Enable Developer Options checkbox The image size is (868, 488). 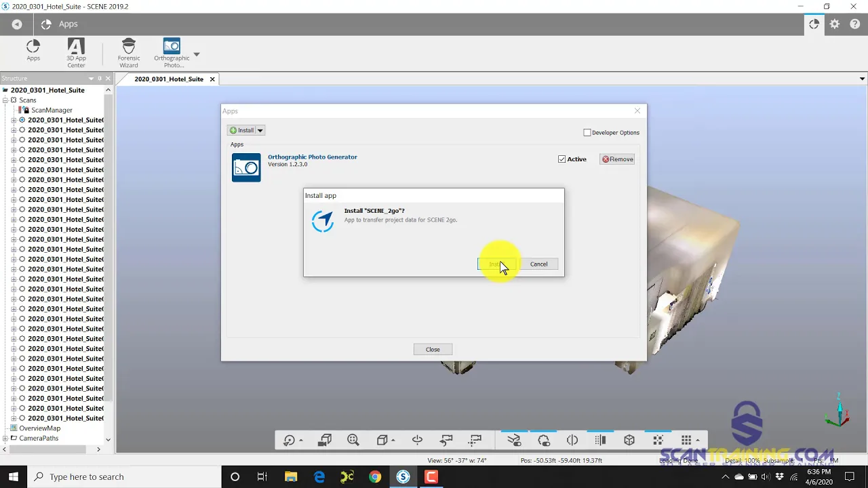[587, 133]
